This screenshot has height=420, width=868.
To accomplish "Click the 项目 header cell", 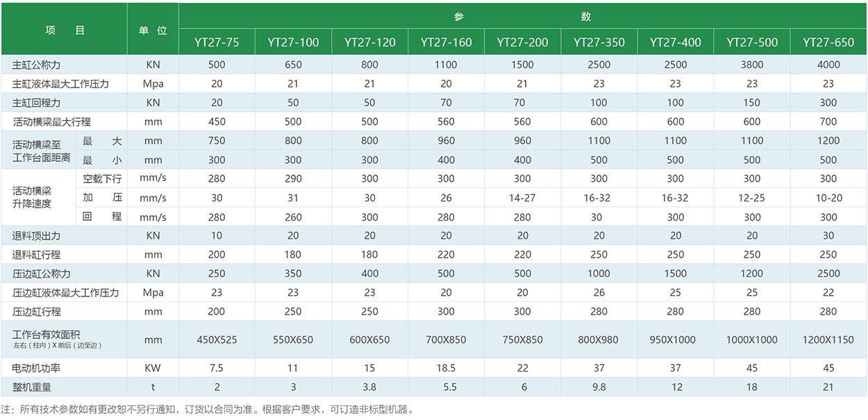I will pos(64,31).
